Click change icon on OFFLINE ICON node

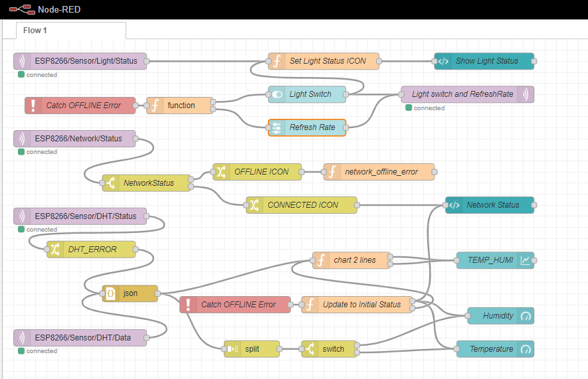pos(221,172)
